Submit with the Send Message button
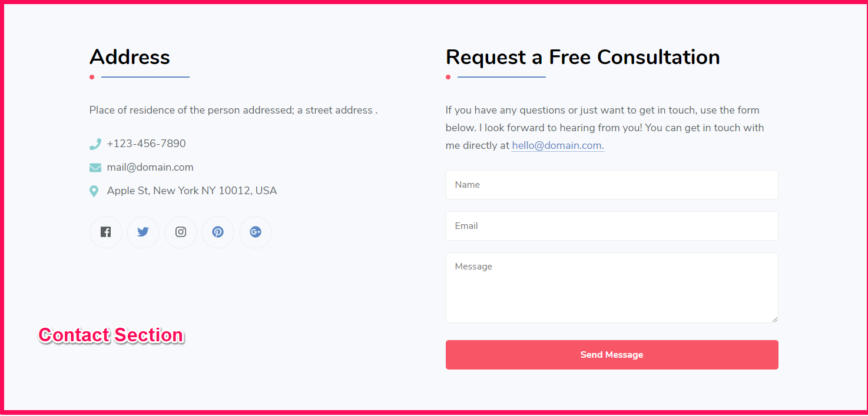The height and width of the screenshot is (416, 868). click(x=612, y=355)
